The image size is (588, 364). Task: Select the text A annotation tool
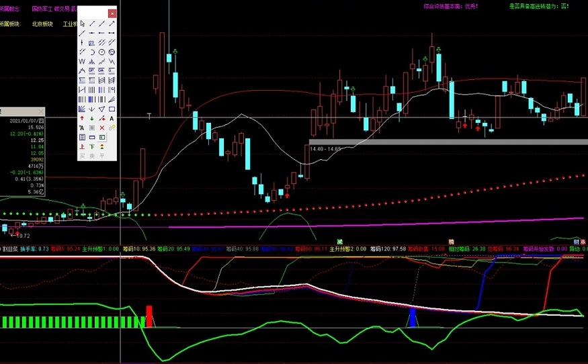click(112, 118)
